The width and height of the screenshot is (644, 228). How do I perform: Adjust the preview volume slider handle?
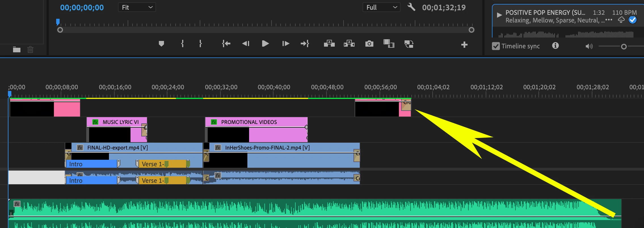(x=624, y=47)
